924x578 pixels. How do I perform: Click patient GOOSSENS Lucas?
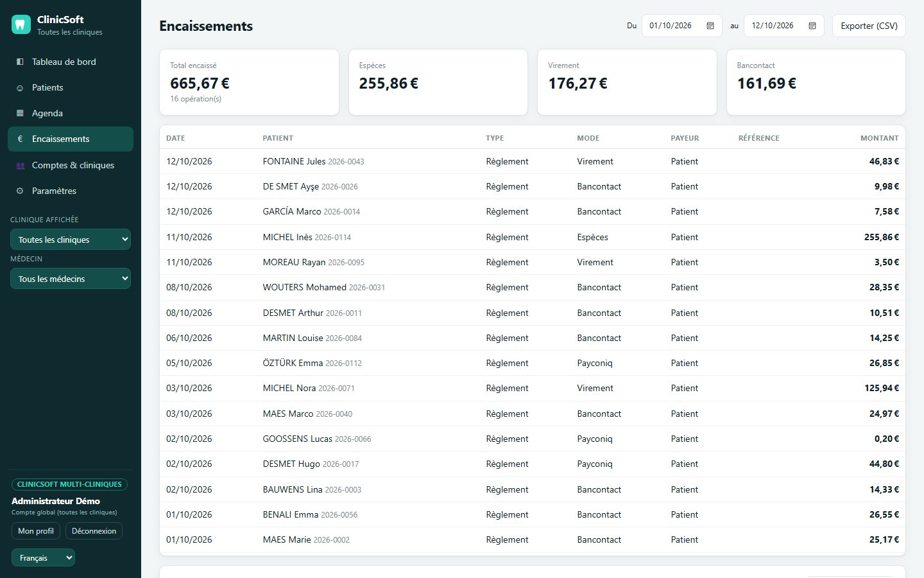298,439
